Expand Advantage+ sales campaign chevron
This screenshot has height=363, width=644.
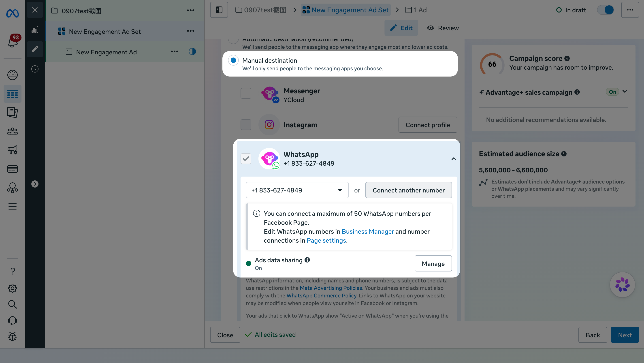(625, 92)
